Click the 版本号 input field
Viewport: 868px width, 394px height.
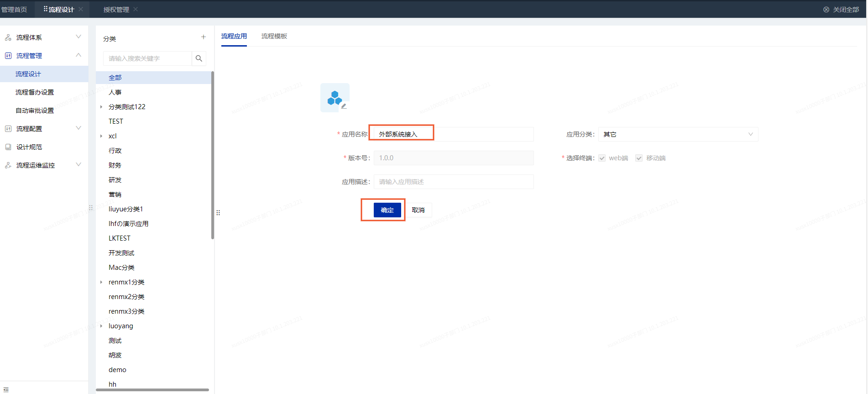[x=454, y=158]
